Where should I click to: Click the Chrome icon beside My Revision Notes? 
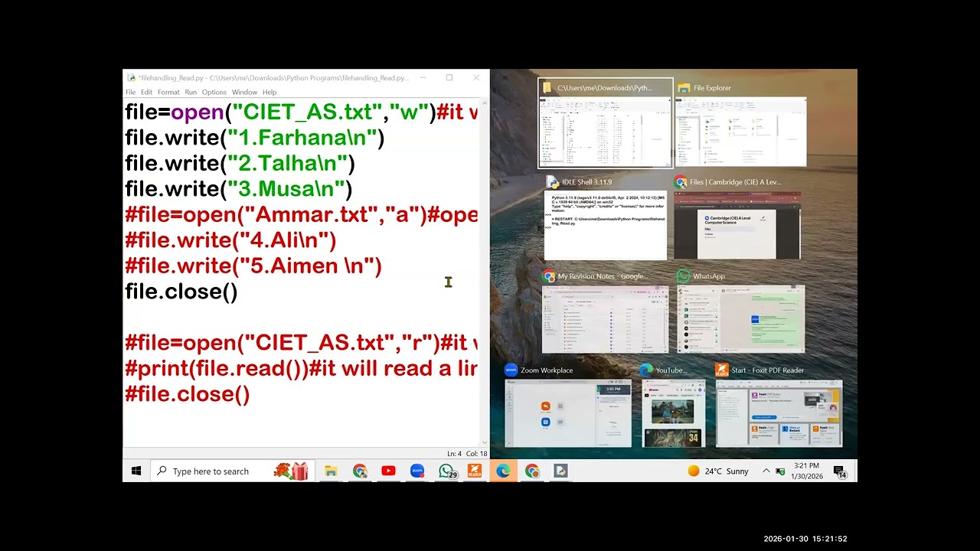[x=548, y=276]
